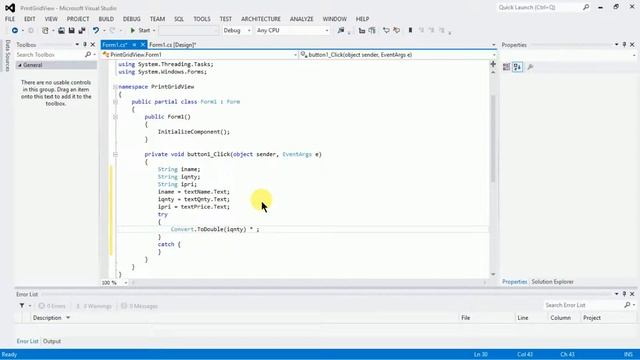Screen dimensions: 640x360
Task: Toggle the 0 Messages filter button
Action: pyautogui.click(x=139, y=306)
